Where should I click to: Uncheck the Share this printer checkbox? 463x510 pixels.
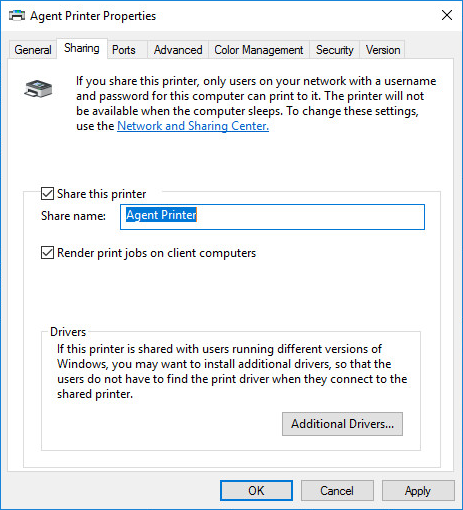(47, 194)
